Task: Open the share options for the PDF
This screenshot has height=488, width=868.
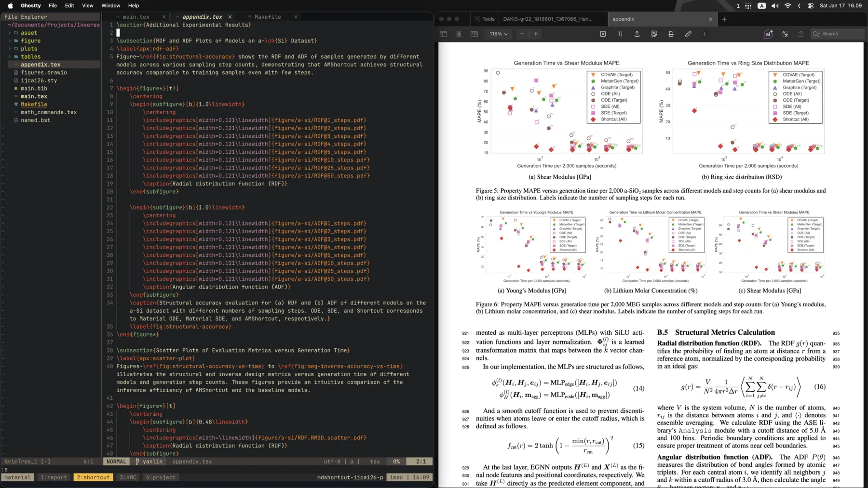Action: coord(801,34)
